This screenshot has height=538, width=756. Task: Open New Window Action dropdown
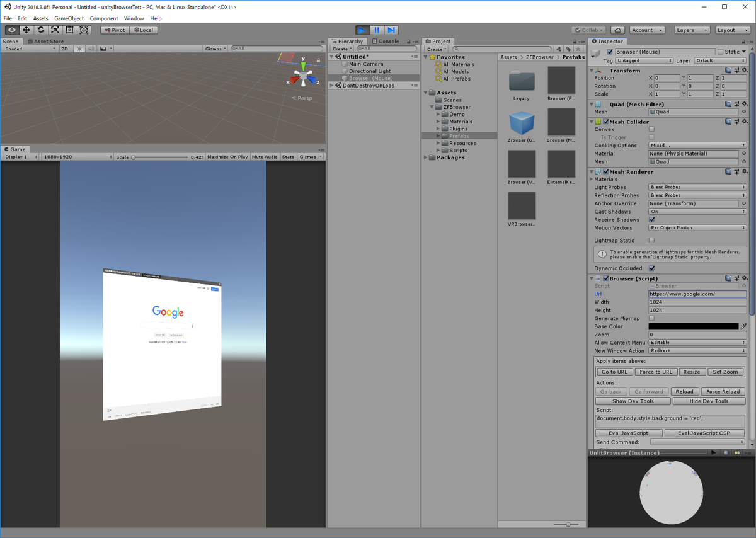coord(697,351)
